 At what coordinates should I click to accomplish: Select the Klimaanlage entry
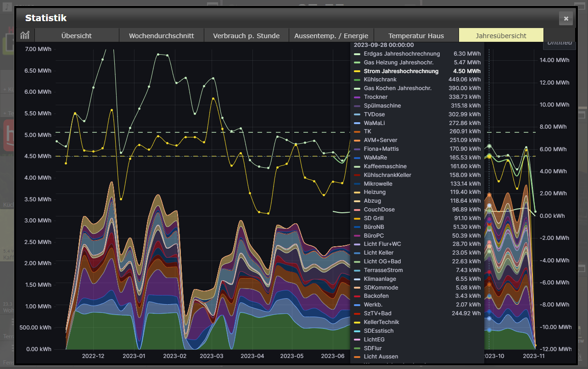tap(417, 279)
